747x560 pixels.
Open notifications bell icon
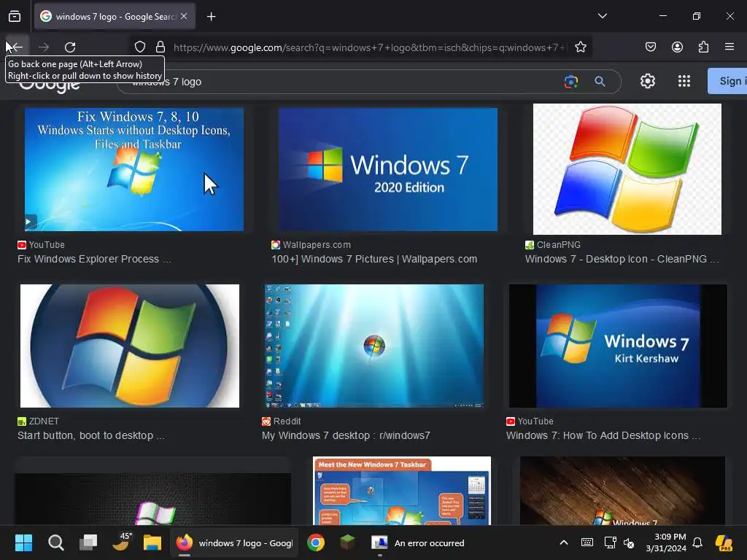(x=697, y=542)
